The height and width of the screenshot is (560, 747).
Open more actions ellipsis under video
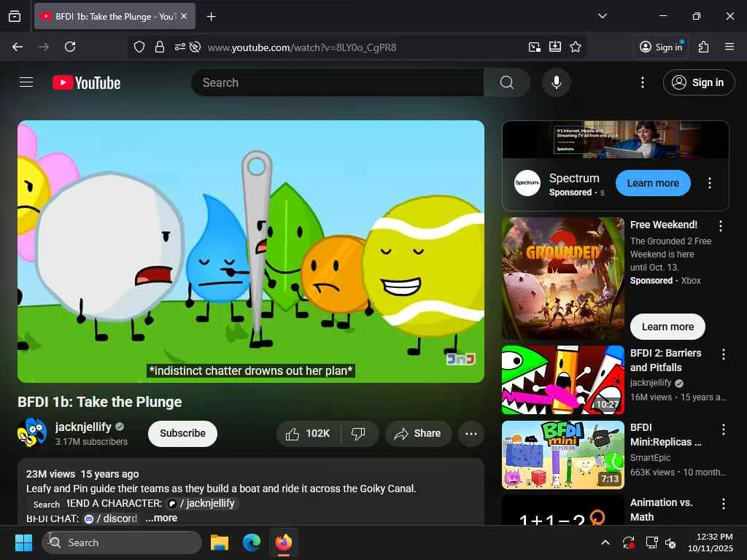pos(471,433)
